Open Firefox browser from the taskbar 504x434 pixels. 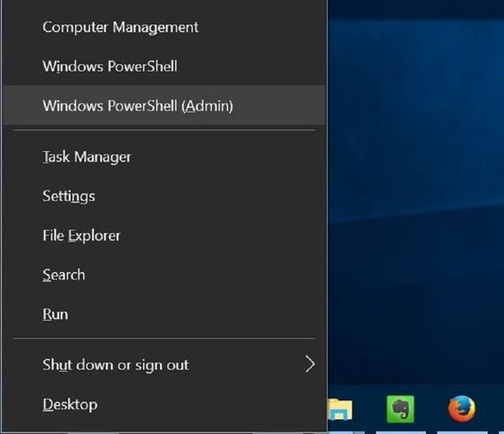461,409
